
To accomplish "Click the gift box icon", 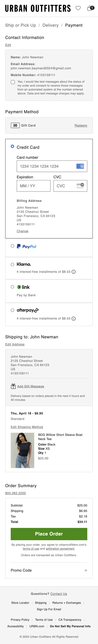I will tap(13, 386).
